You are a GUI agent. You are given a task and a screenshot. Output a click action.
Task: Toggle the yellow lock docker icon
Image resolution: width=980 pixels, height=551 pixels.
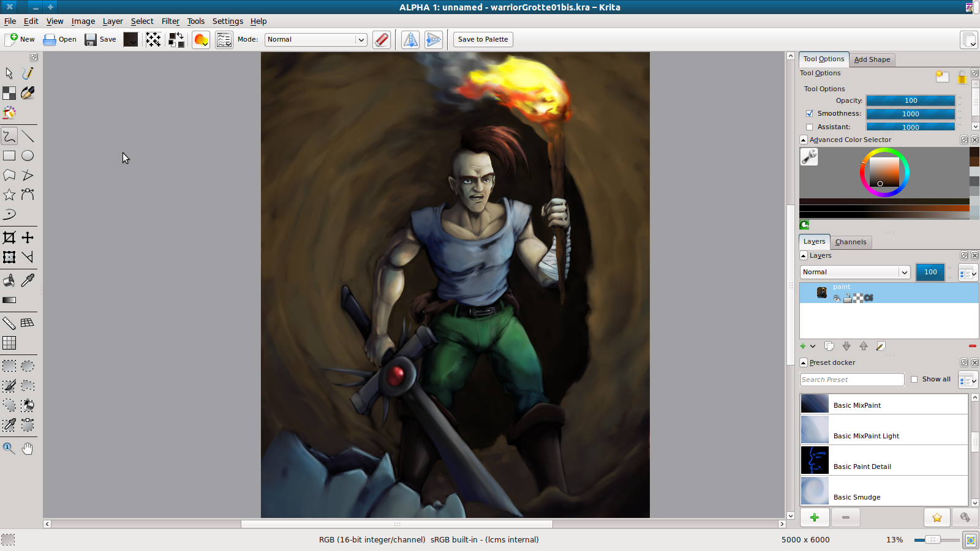tap(962, 77)
